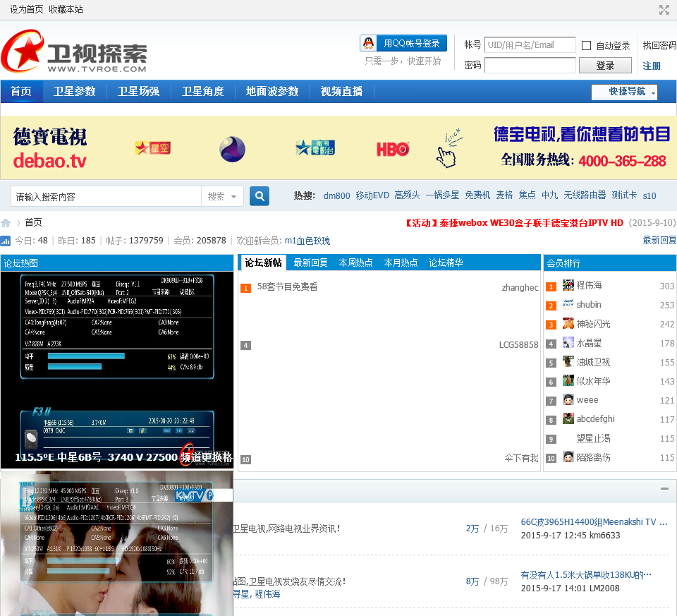Open post 58套节目免费看
This screenshot has height=616, width=677.
pyautogui.click(x=287, y=287)
